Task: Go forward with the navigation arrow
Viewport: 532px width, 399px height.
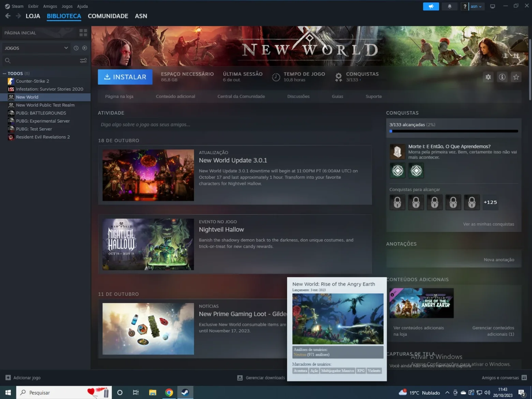Action: (18, 16)
